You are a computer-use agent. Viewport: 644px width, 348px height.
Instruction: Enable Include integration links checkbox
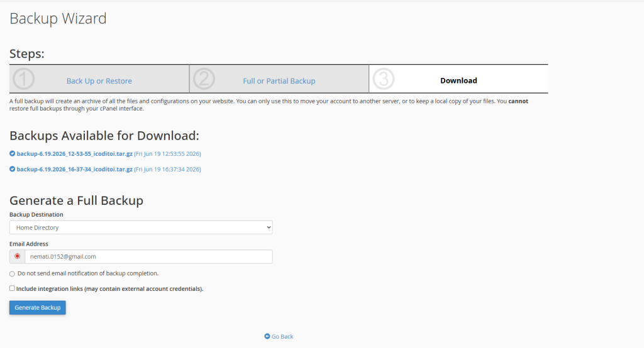(12, 288)
